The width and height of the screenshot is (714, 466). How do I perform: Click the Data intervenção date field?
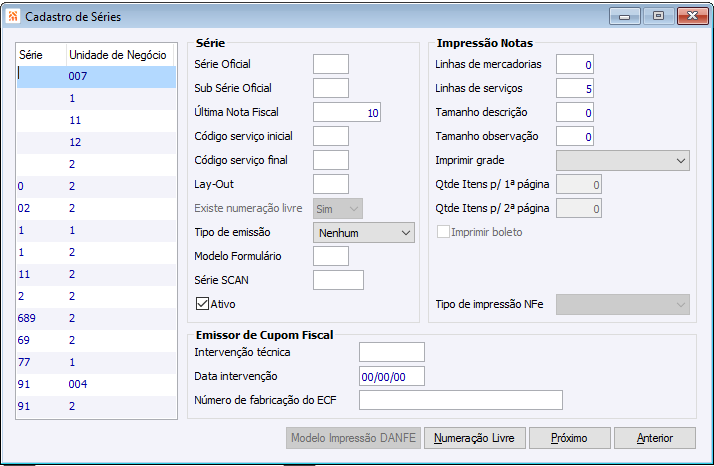(x=392, y=376)
